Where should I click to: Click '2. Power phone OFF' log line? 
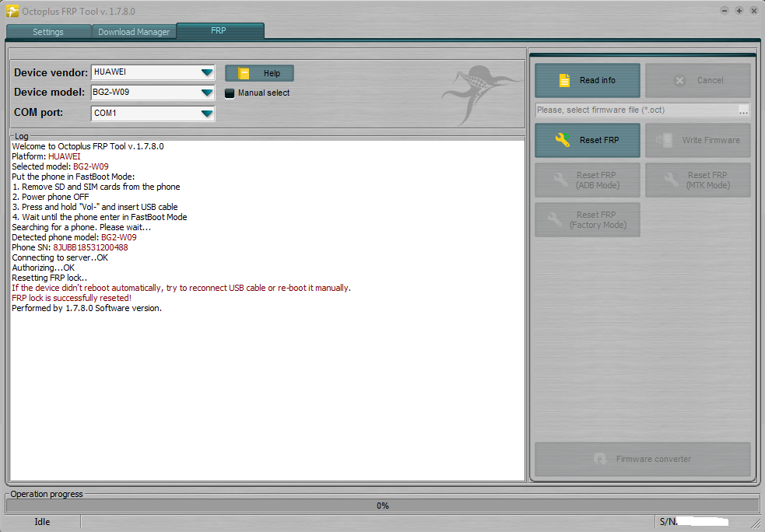51,197
